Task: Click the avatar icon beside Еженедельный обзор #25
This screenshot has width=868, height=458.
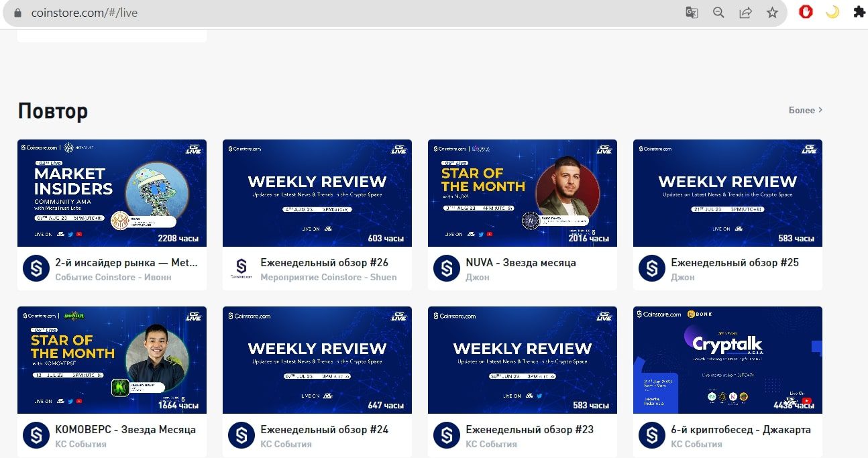Action: pos(652,268)
